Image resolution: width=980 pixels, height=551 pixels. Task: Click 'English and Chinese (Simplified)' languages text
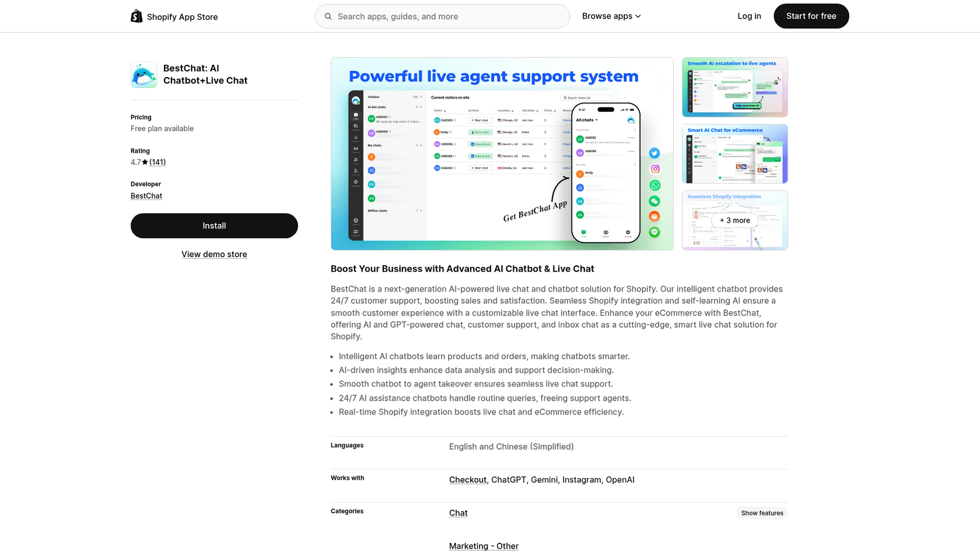[512, 447]
